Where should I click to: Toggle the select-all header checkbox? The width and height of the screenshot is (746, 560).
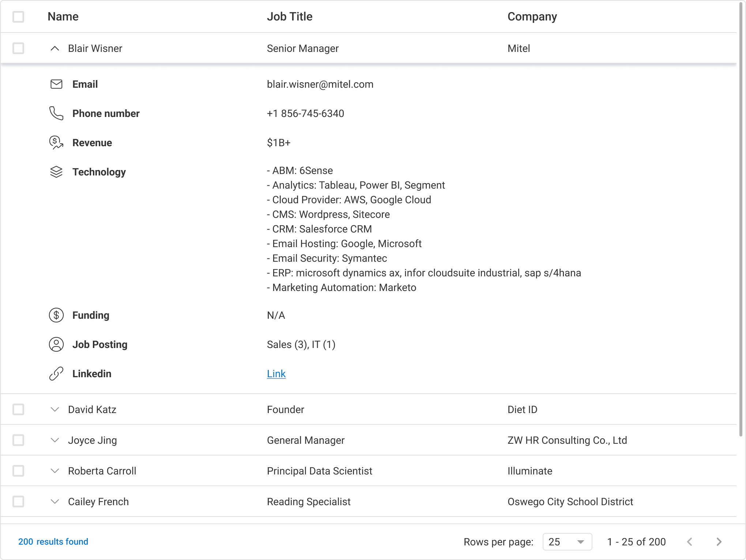(18, 17)
